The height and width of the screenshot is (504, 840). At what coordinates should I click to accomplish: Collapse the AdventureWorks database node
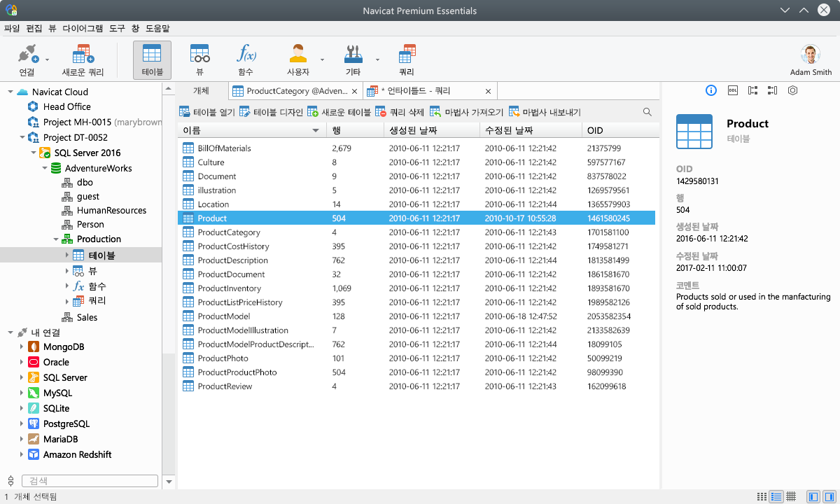[x=44, y=168]
